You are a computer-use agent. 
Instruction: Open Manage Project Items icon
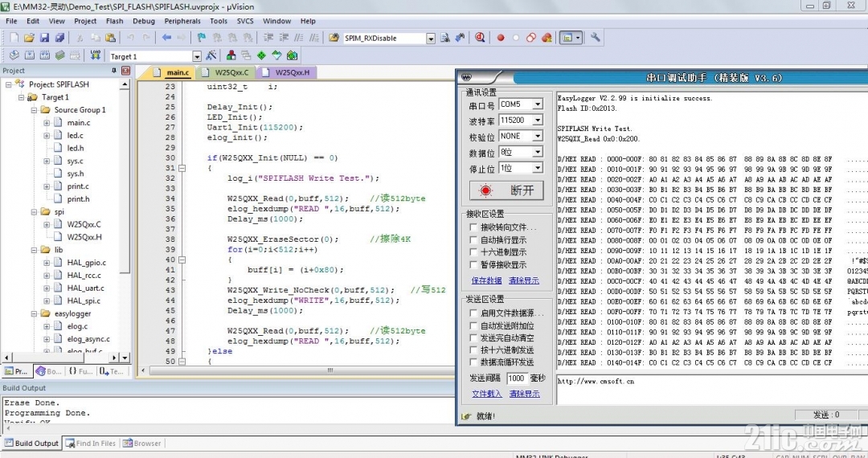pos(231,55)
